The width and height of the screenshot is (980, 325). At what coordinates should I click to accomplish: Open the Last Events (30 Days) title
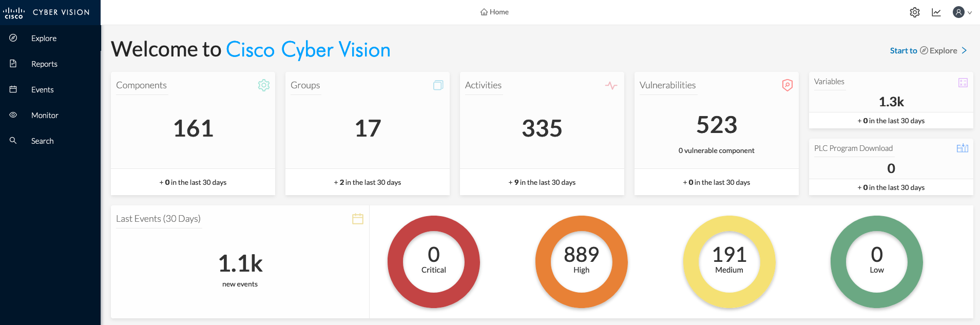[x=158, y=219]
